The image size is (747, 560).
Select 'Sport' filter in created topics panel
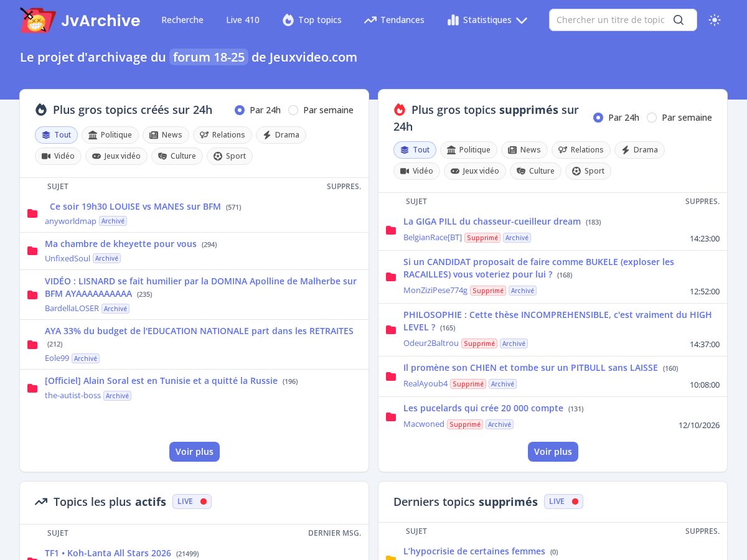pyautogui.click(x=230, y=156)
